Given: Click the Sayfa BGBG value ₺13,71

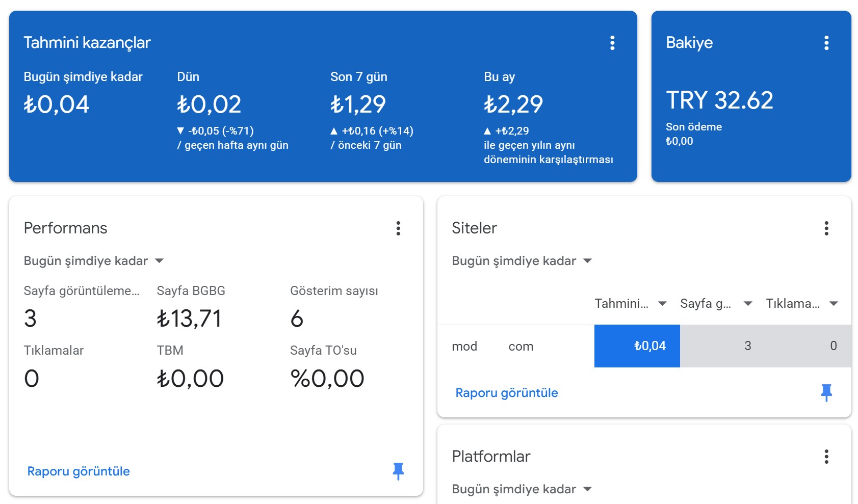Looking at the screenshot, I should [189, 319].
